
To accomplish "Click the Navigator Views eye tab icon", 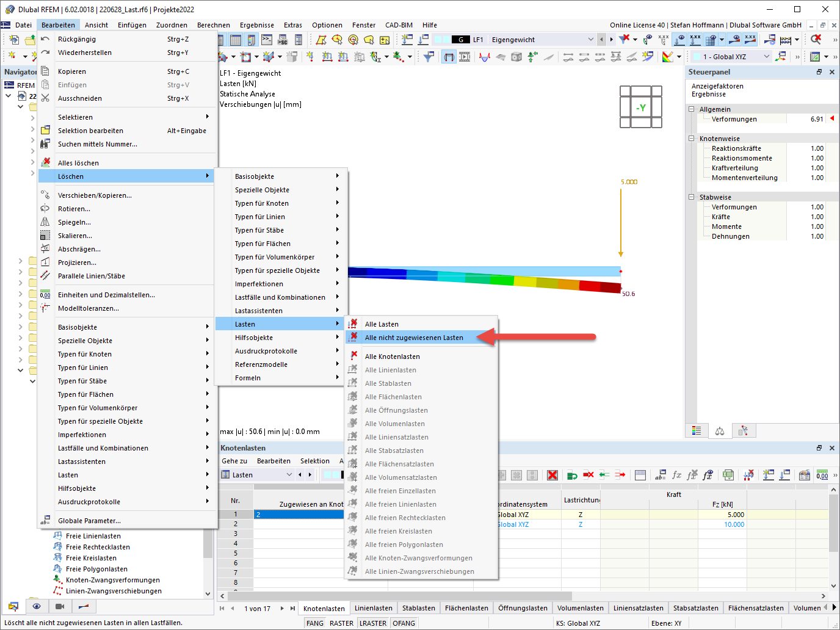I will 37,606.
